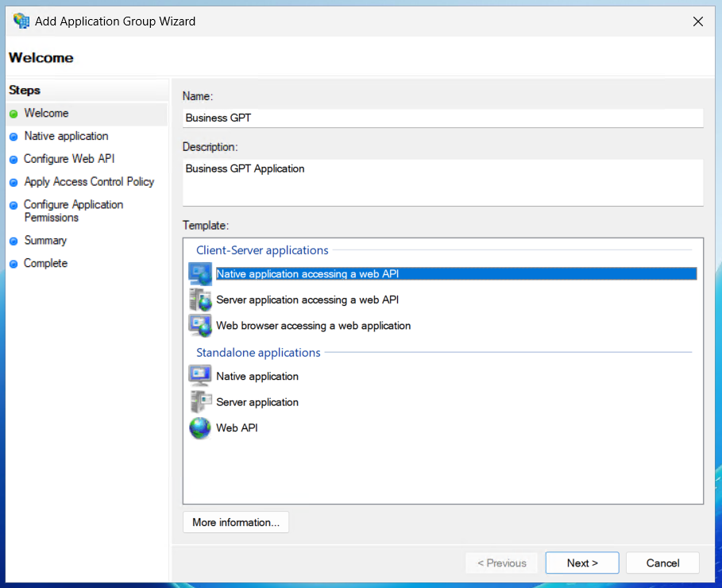Click the Web API globe icon

pos(200,427)
